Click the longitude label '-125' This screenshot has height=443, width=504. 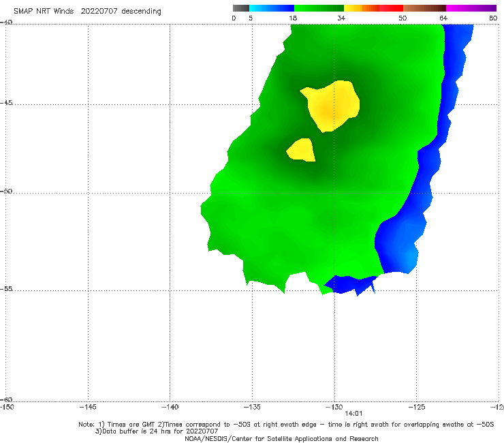(417, 407)
